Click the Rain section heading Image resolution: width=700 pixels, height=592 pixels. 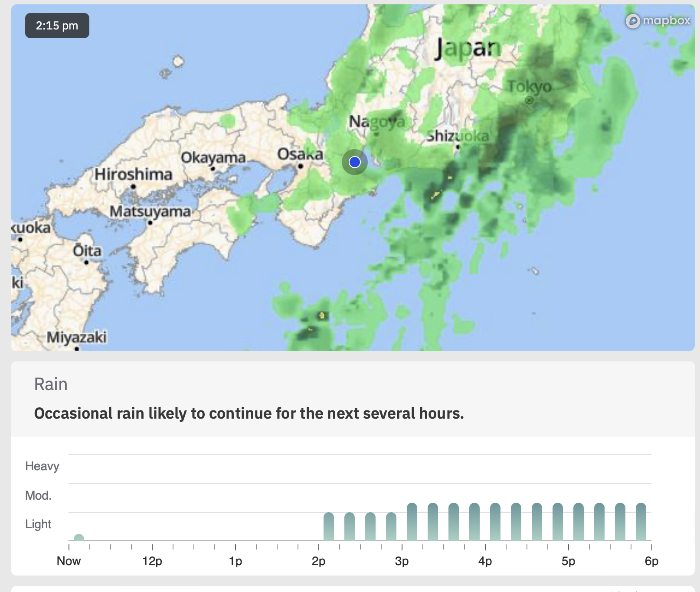pos(51,384)
